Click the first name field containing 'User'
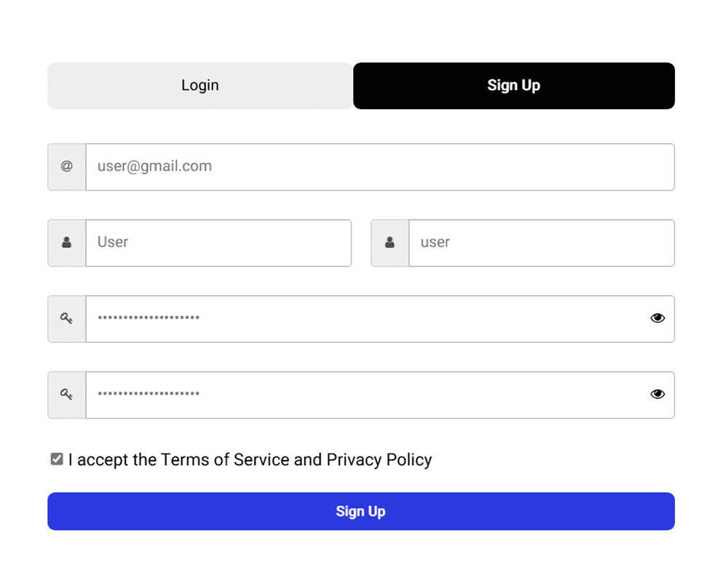The height and width of the screenshot is (581, 728). pos(218,242)
